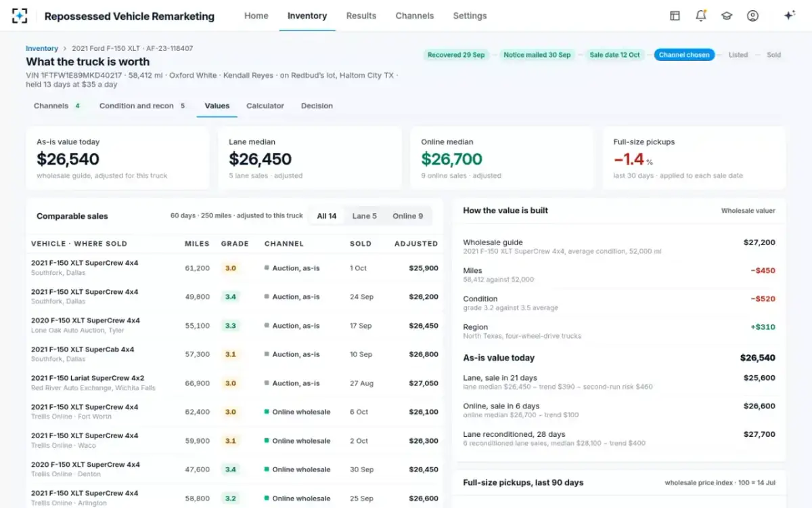Click the Channel column header in table
Screen dimensions: 812x508
[x=284, y=244]
